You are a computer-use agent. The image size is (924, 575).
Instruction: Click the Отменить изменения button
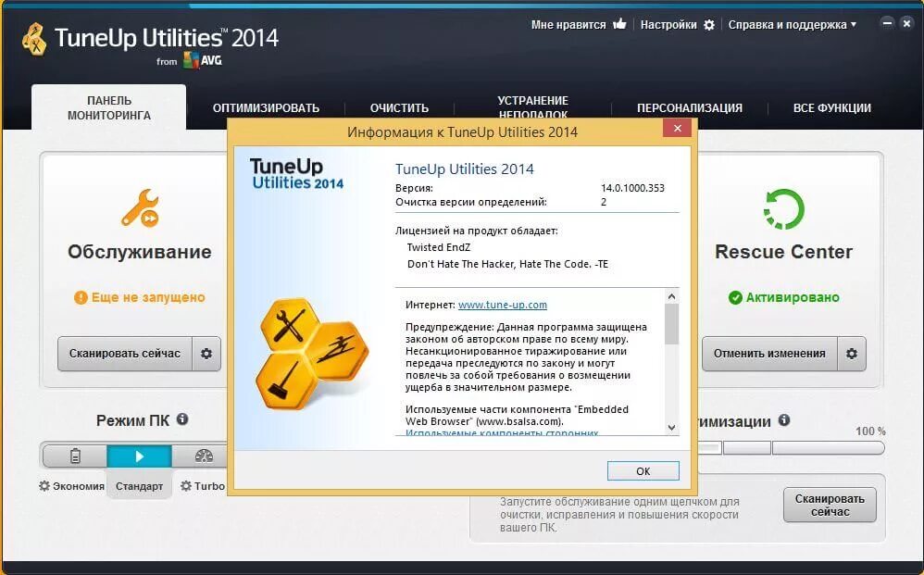[x=769, y=354]
